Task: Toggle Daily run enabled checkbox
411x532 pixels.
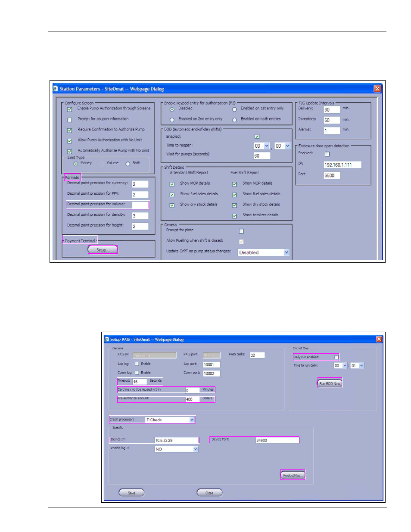Action: click(336, 357)
